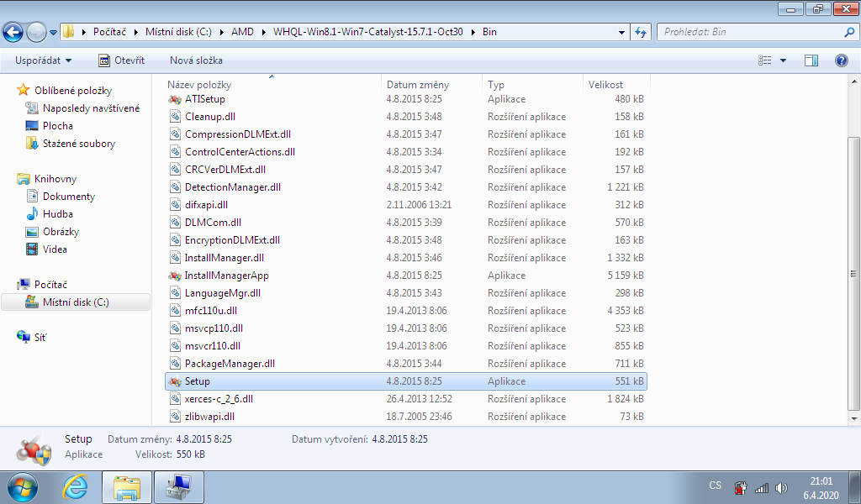Screen dimensions: 861x504
Task: Select mfc110u.dll file icon
Action: tap(175, 311)
